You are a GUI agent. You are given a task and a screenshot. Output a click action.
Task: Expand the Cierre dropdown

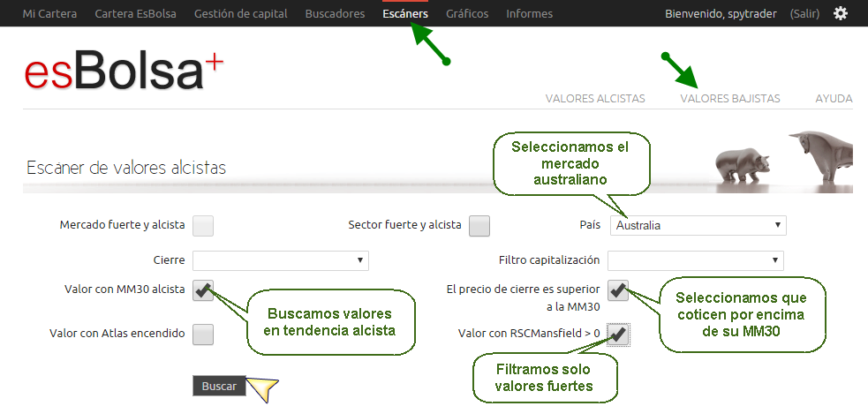[281, 260]
